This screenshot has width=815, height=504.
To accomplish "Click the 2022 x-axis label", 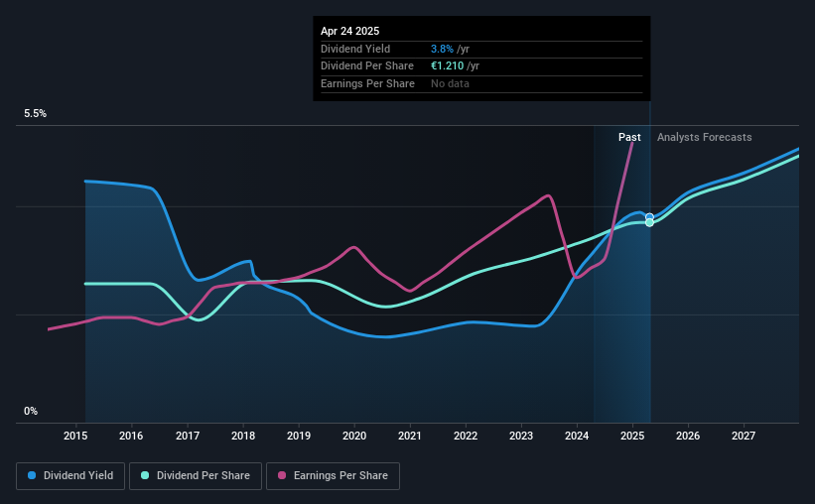I will click(466, 436).
